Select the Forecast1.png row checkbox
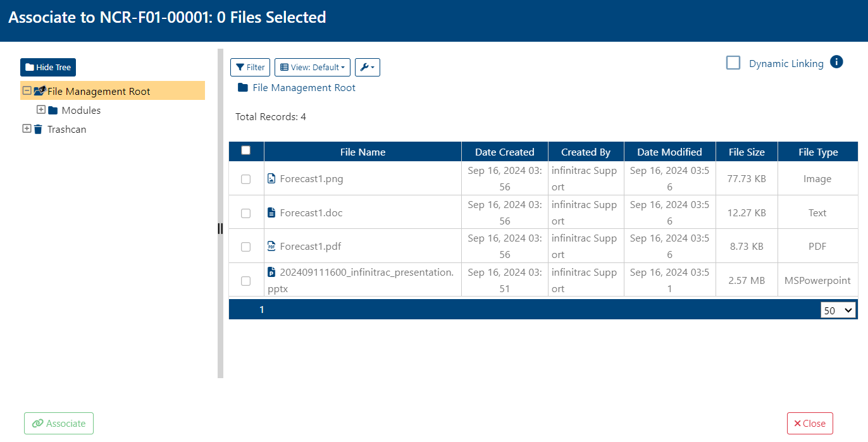This screenshot has width=868, height=442. pyautogui.click(x=246, y=180)
